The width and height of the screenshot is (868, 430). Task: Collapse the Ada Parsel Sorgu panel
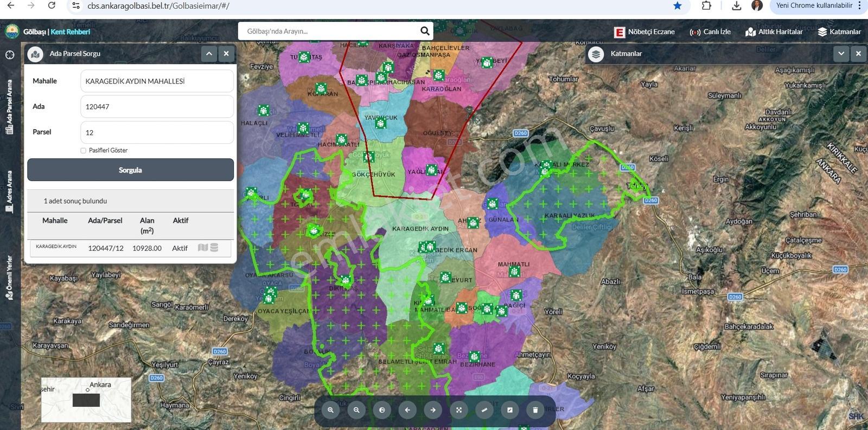[209, 54]
